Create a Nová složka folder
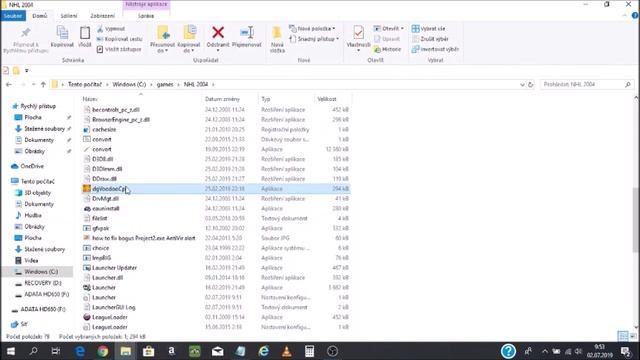The height and width of the screenshot is (360, 640). 277,39
